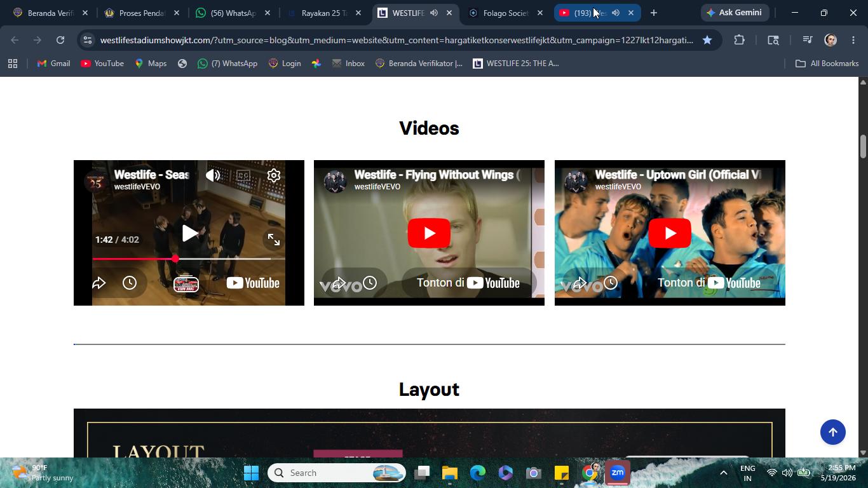Toggle closed captions on the first video
Viewport: 868px width, 488px height.
pos(243,175)
